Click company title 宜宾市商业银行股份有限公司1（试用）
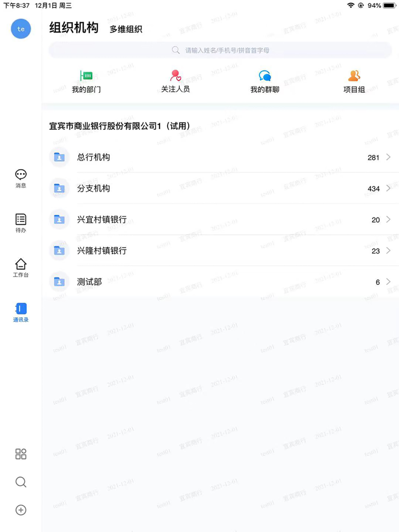This screenshot has width=399, height=532. pyautogui.click(x=120, y=126)
